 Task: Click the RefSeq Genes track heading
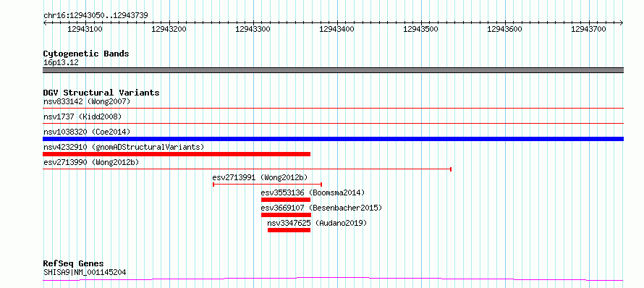[73, 264]
